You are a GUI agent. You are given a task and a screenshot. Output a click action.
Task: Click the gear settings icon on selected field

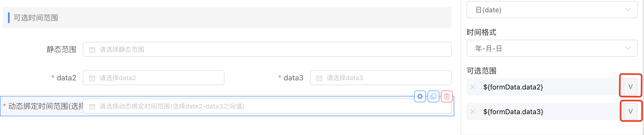(420, 96)
